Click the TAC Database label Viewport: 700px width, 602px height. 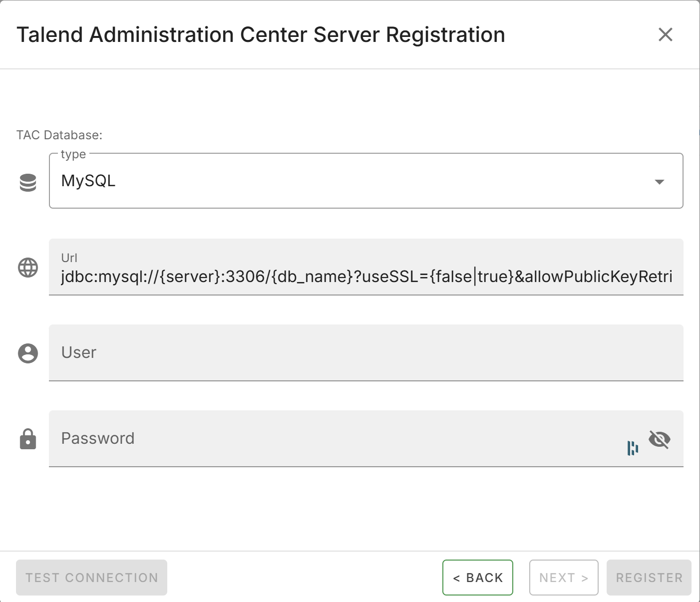click(x=59, y=135)
